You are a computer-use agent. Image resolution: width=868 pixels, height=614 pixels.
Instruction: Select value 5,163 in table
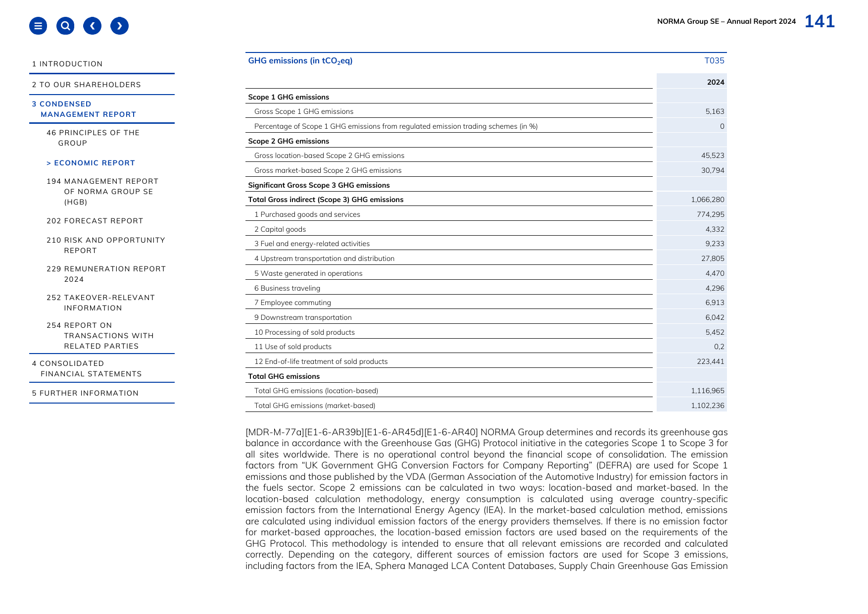pos(715,111)
